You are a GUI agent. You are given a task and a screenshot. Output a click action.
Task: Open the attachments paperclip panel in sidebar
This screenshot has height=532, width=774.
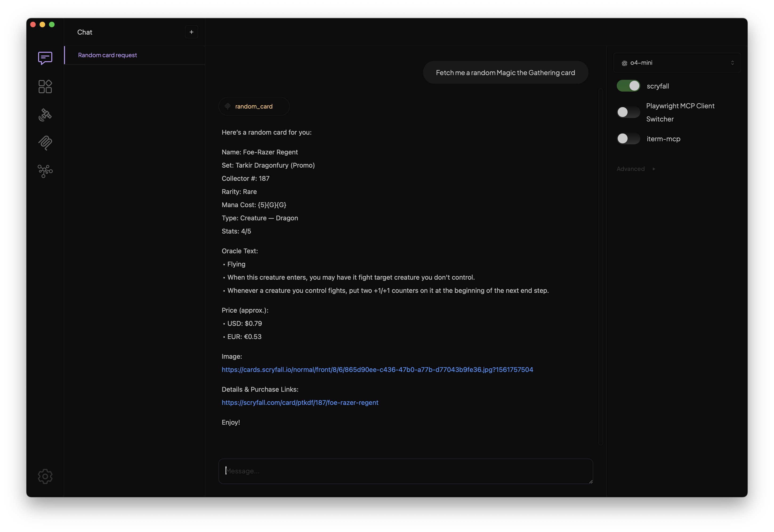click(45, 143)
